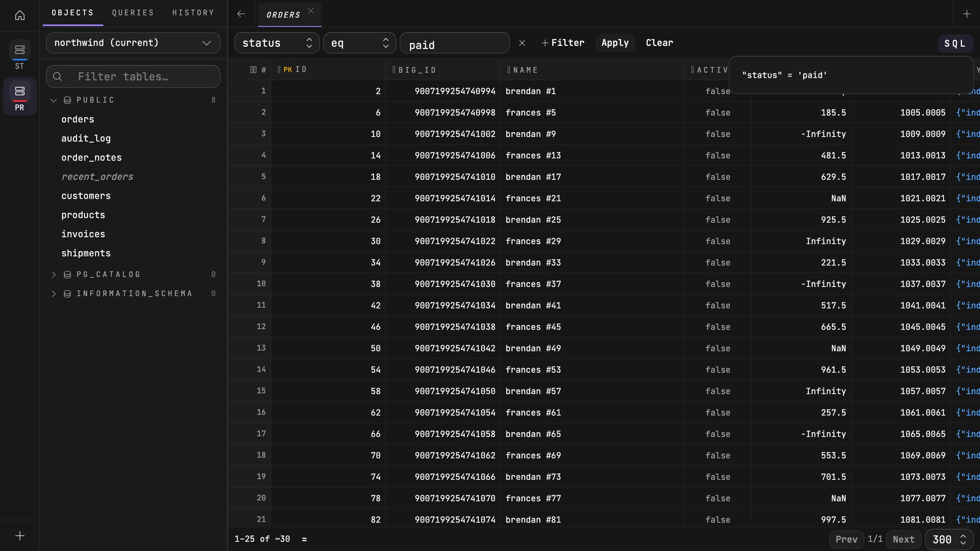Switch to the HISTORY tab
Image resolution: width=980 pixels, height=551 pixels.
193,13
